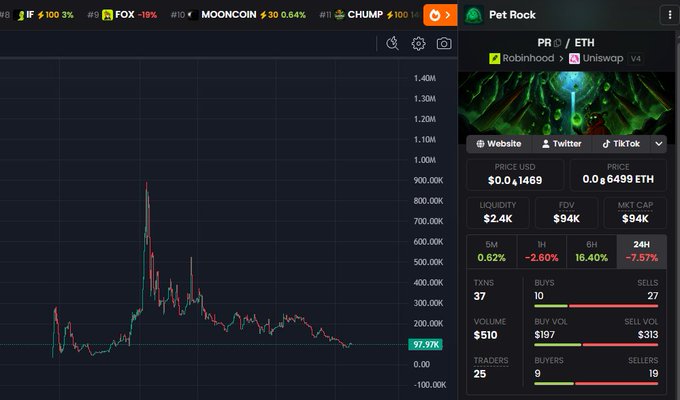Click the Pet Rock banner image
Viewport: 680px width, 400px height.
[x=566, y=103]
